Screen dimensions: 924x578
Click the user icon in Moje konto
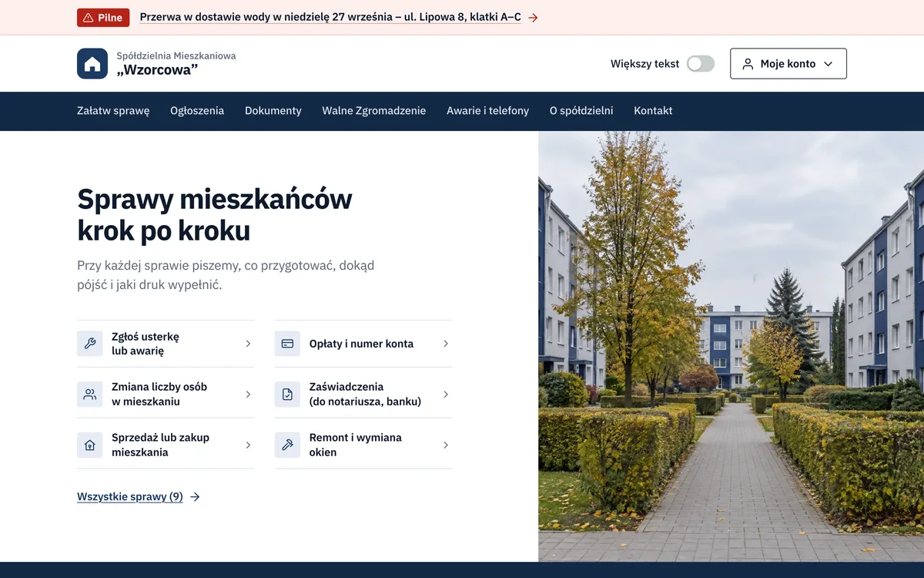pos(747,64)
